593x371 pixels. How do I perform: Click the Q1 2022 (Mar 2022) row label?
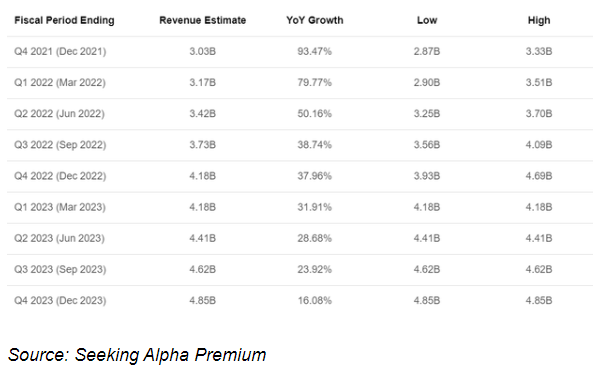tap(60, 82)
